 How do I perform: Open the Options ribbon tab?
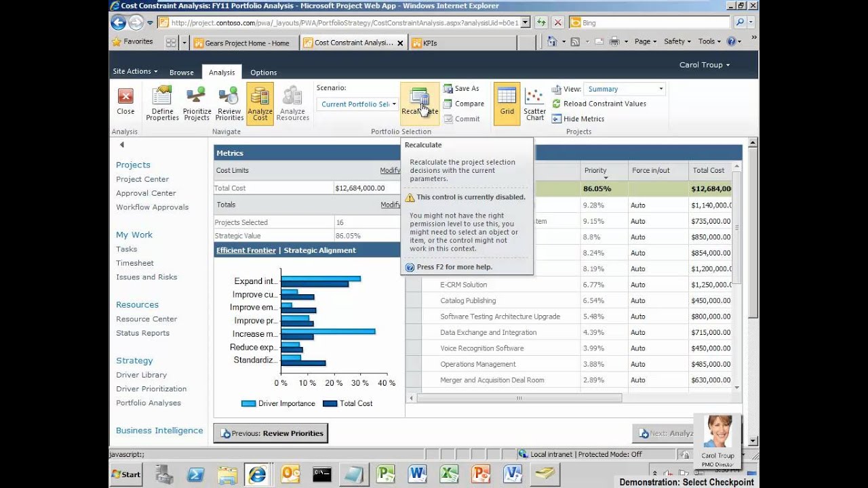click(263, 73)
